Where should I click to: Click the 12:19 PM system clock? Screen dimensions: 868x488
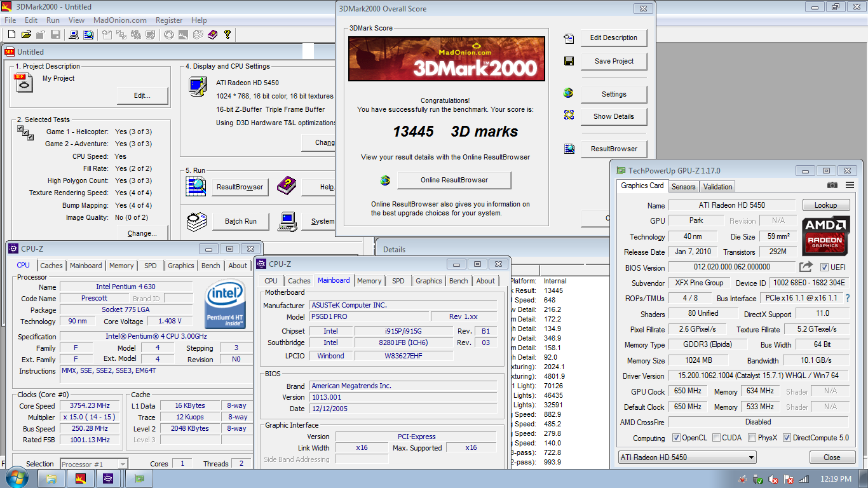[x=836, y=479]
